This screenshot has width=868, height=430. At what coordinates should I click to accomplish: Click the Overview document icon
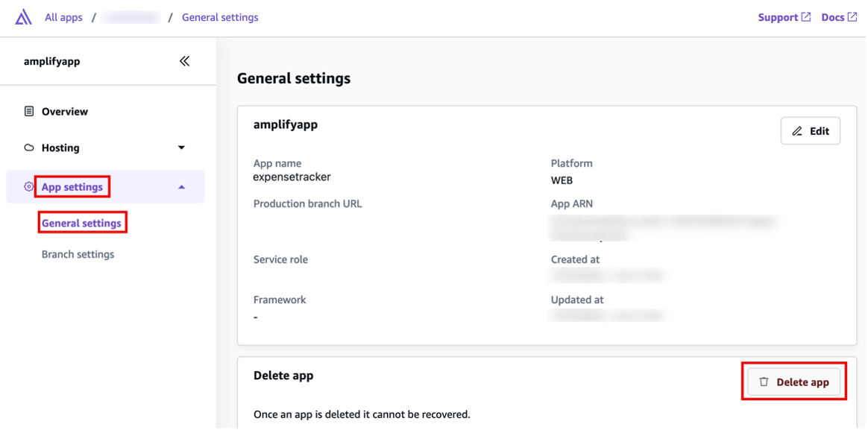(29, 111)
